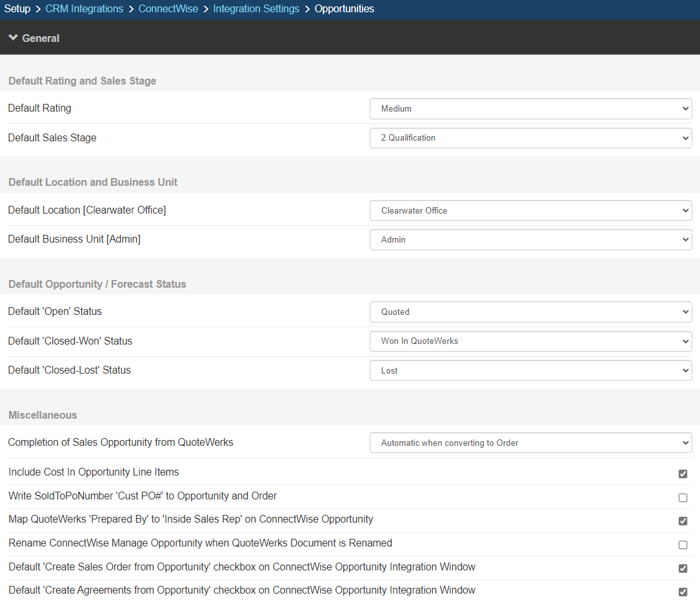Expand the Default Location dropdown
The height and width of the screenshot is (602, 700).
point(530,210)
